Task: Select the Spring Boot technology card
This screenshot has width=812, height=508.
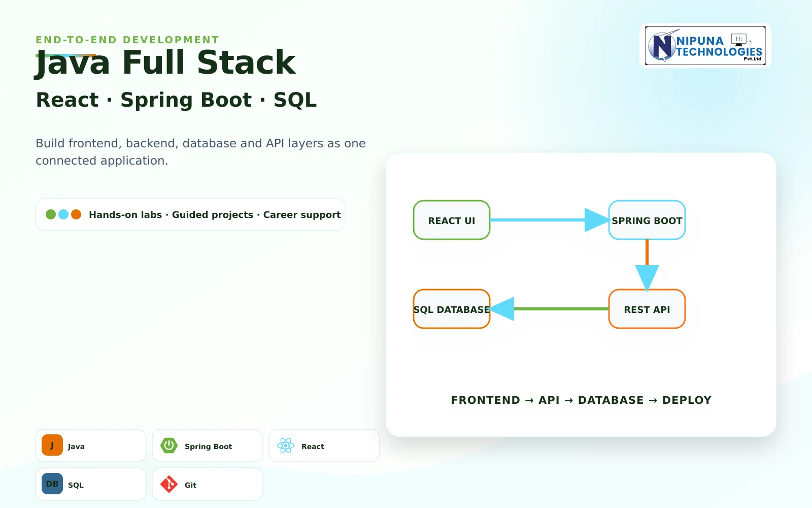Action: pos(208,446)
